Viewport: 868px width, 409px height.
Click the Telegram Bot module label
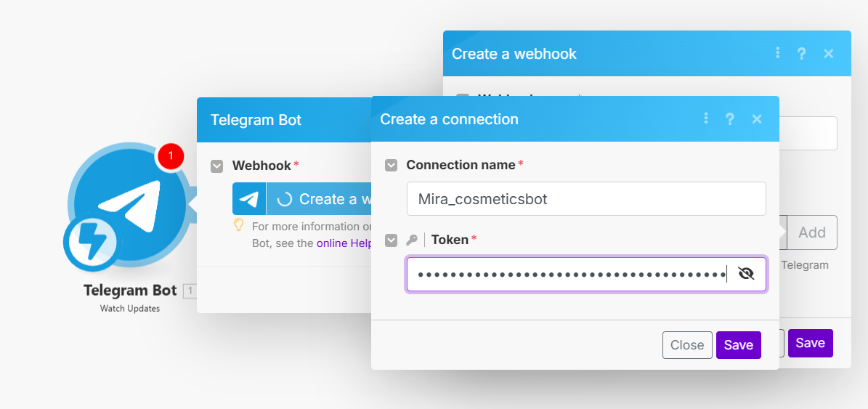(130, 291)
